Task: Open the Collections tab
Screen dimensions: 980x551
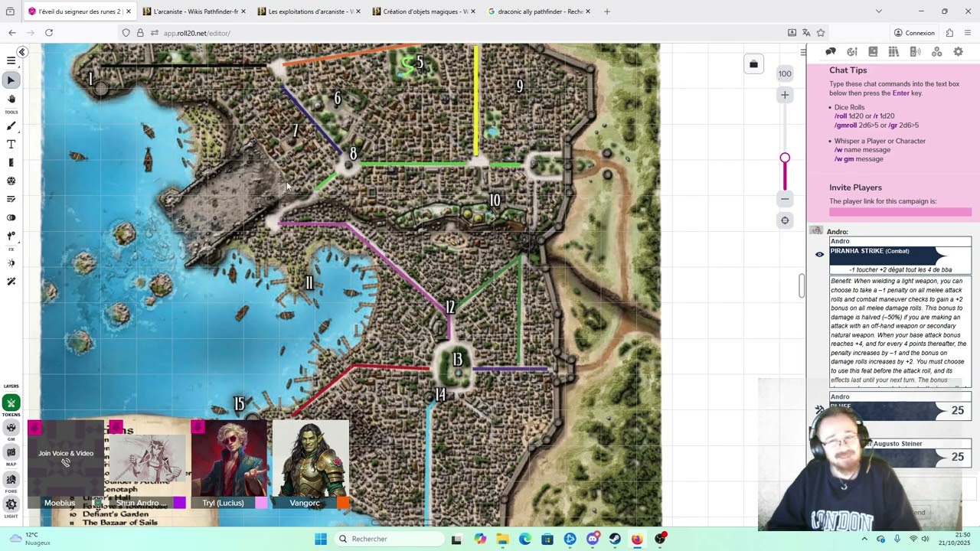Action: [936, 51]
